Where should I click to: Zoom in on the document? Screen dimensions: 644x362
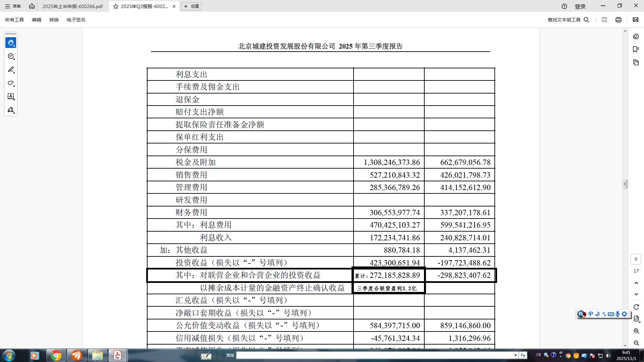coord(636,331)
